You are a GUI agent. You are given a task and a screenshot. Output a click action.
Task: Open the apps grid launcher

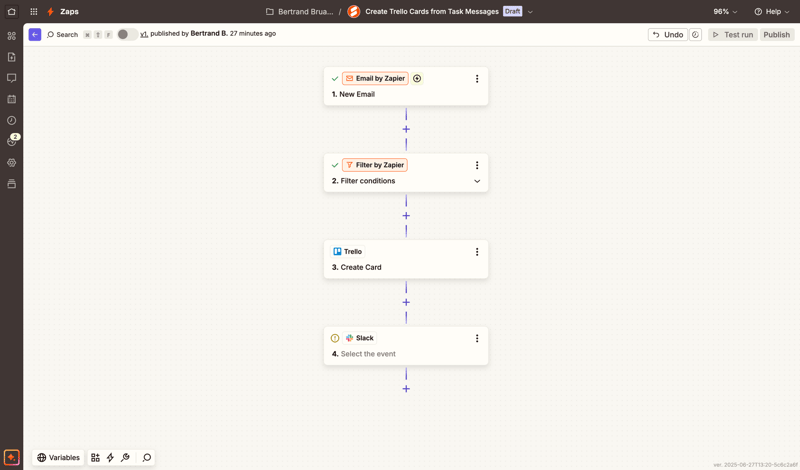click(x=34, y=11)
